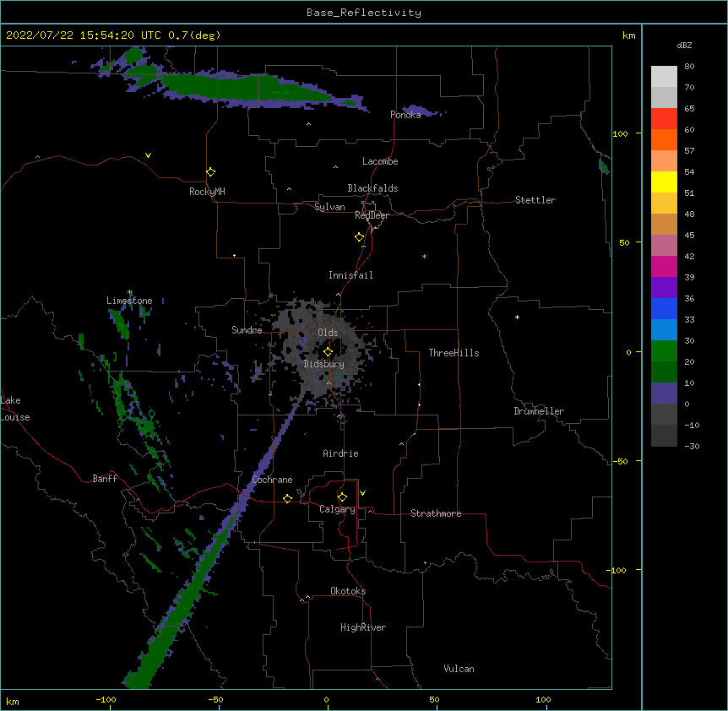Click the RockyMH label
Viewport: 728px width, 711px height.
pyautogui.click(x=207, y=192)
